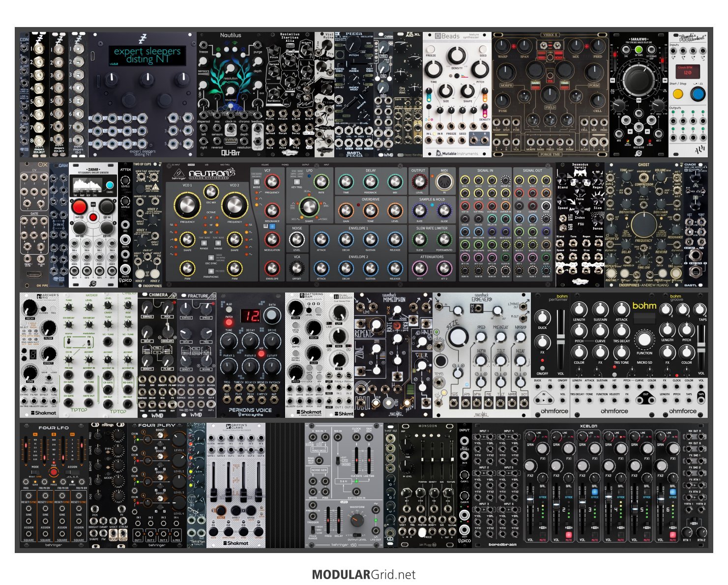Click the disting NT display screen
The height and width of the screenshot is (585, 728).
(147, 55)
